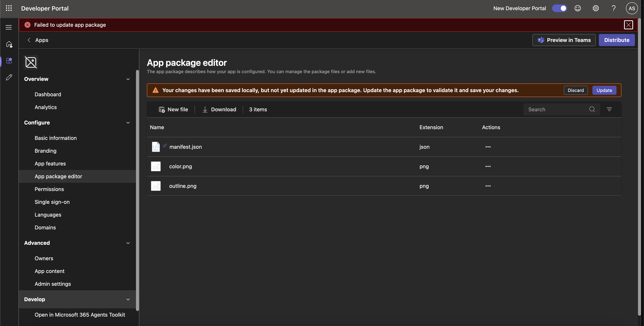Click the help question mark icon
Screen dimensions: 644x326
(613, 8)
